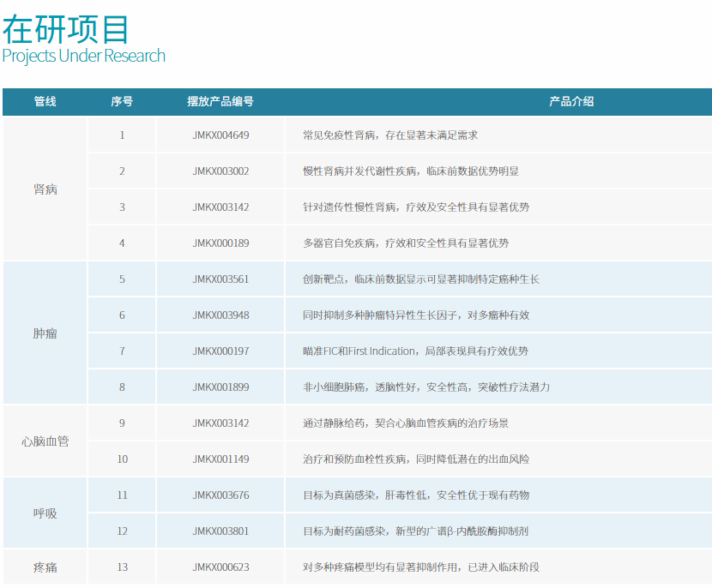This screenshot has width=712, height=588.
Task: Select the 肾病 pipeline cell
Action: click(45, 189)
